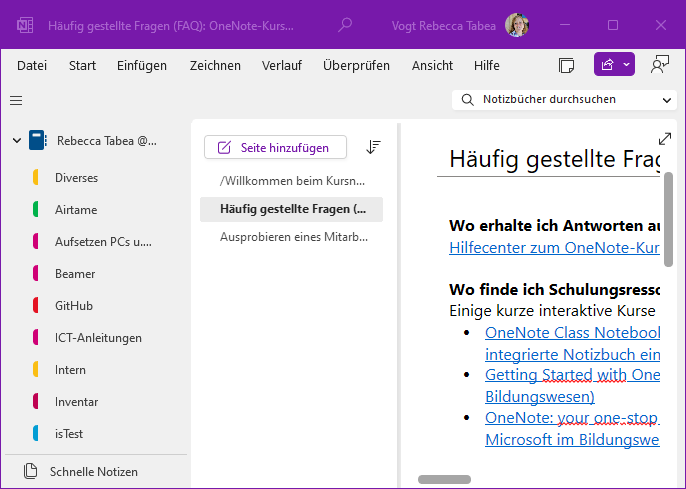Open page /Willkommen beim Kursn...

point(291,181)
